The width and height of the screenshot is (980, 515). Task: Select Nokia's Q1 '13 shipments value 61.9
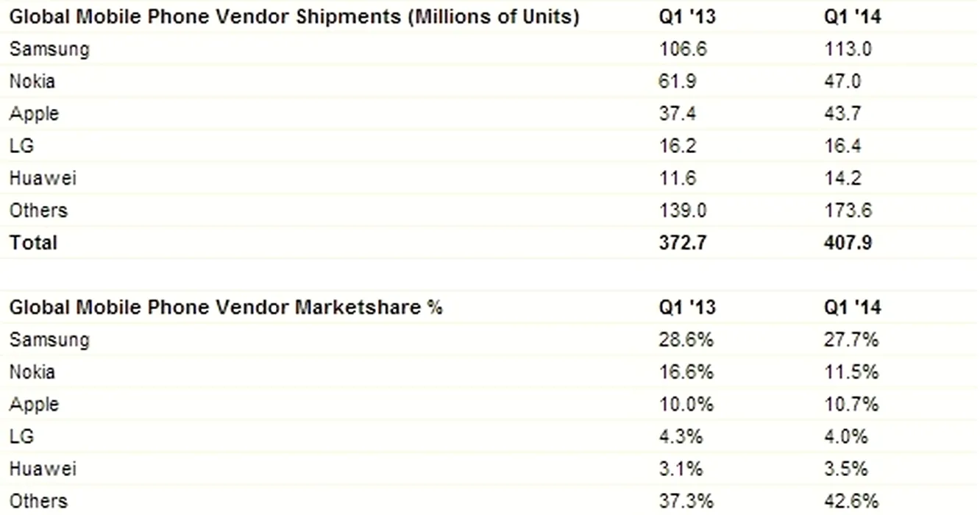pos(678,82)
